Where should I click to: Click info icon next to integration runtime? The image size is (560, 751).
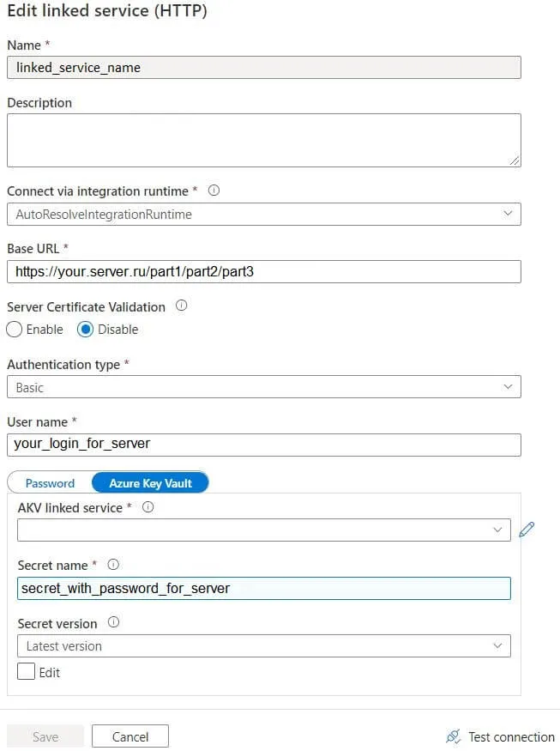click(x=214, y=191)
